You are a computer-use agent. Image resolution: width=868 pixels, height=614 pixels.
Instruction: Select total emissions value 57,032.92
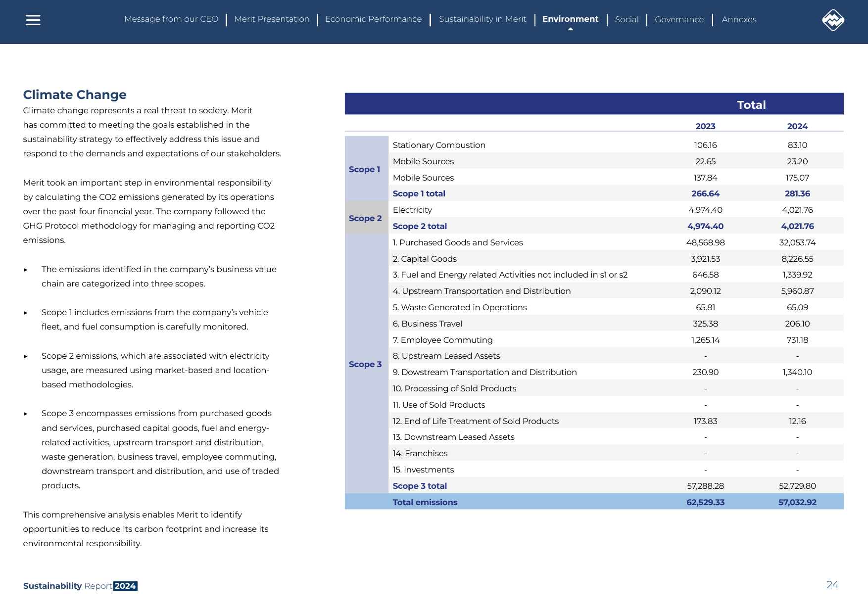click(x=797, y=502)
